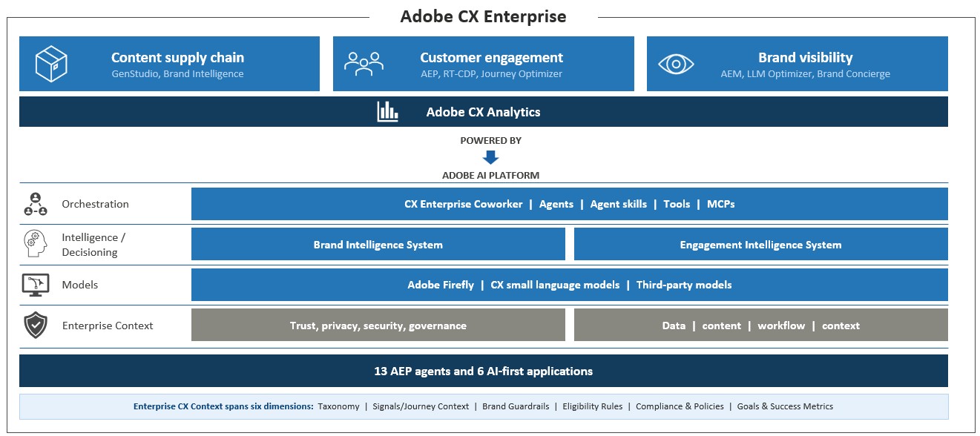Click 'Signals/Journey Context' in dimensions strip
This screenshot has height=436, width=980.
(x=421, y=406)
